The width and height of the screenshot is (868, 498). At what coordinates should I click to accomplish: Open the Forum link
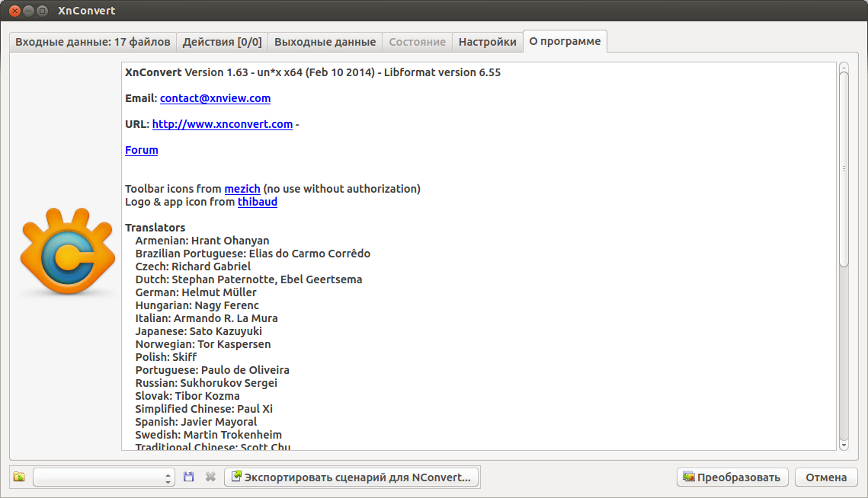click(x=142, y=150)
